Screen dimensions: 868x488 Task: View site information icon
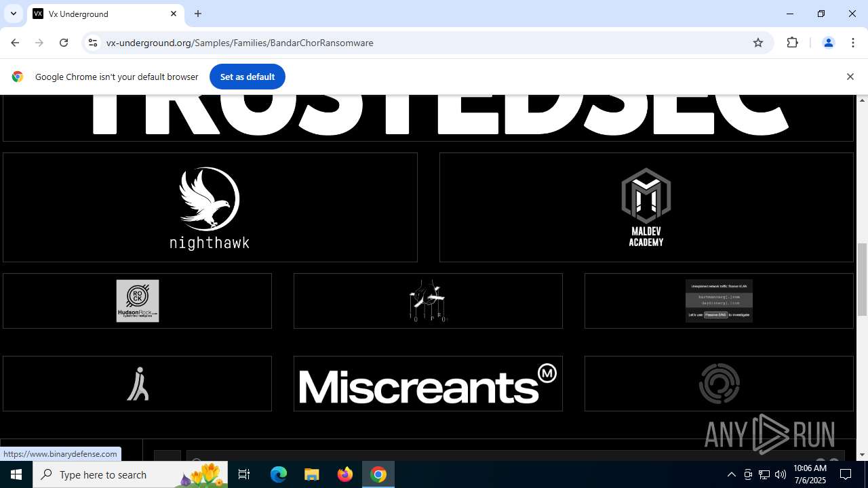(93, 43)
